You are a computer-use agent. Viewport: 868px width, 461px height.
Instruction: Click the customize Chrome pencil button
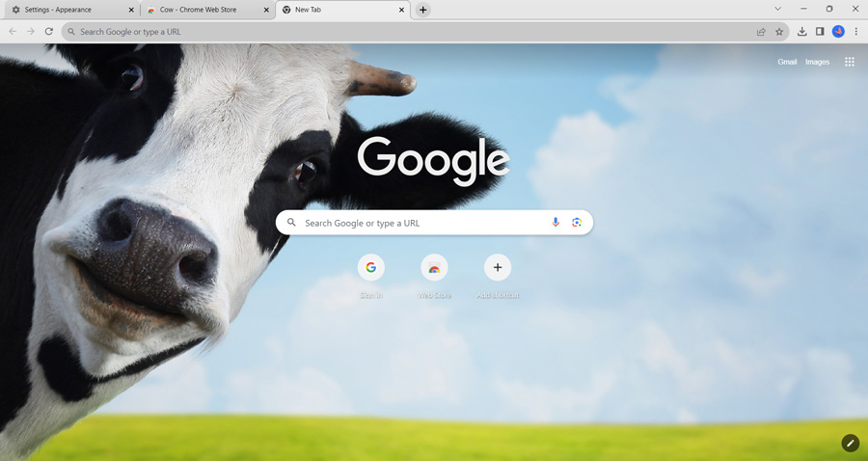point(850,443)
